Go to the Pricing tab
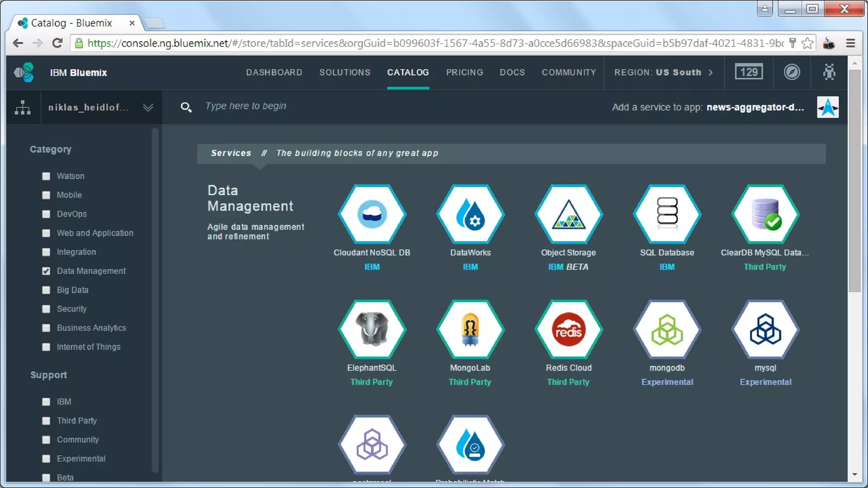This screenshot has width=868, height=488. tap(464, 72)
